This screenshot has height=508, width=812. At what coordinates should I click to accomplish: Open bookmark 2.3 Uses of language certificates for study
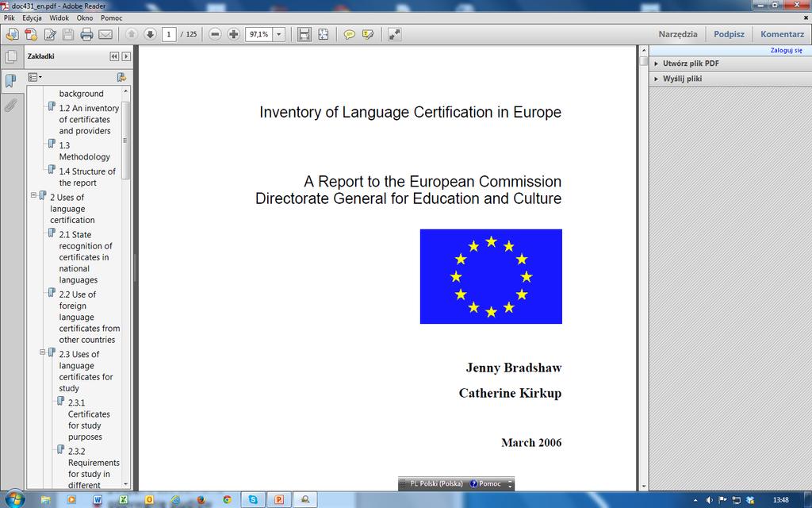coord(86,371)
